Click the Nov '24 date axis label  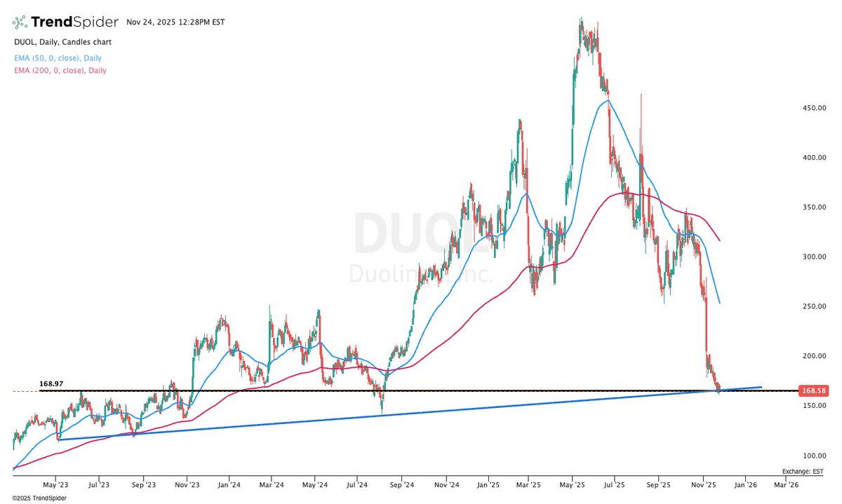[446, 484]
